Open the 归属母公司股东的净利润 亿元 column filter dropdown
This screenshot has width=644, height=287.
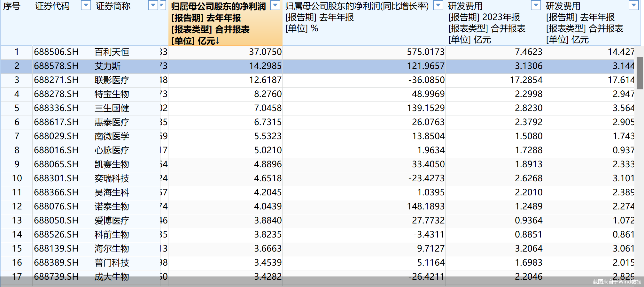pos(275,5)
